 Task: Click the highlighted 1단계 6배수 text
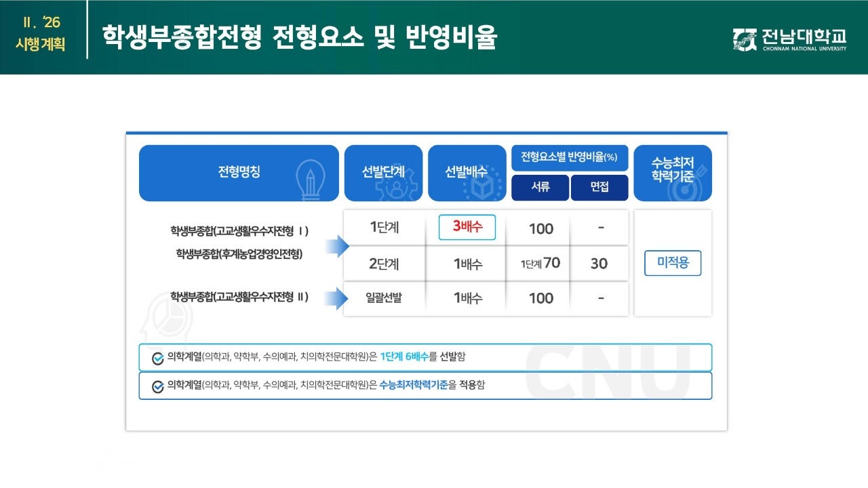click(404, 357)
